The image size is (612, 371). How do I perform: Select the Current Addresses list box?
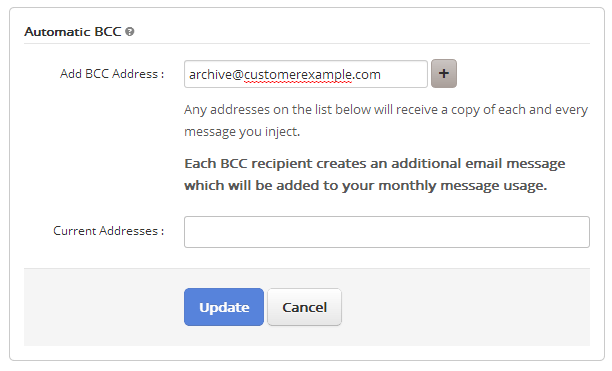pyautogui.click(x=387, y=232)
